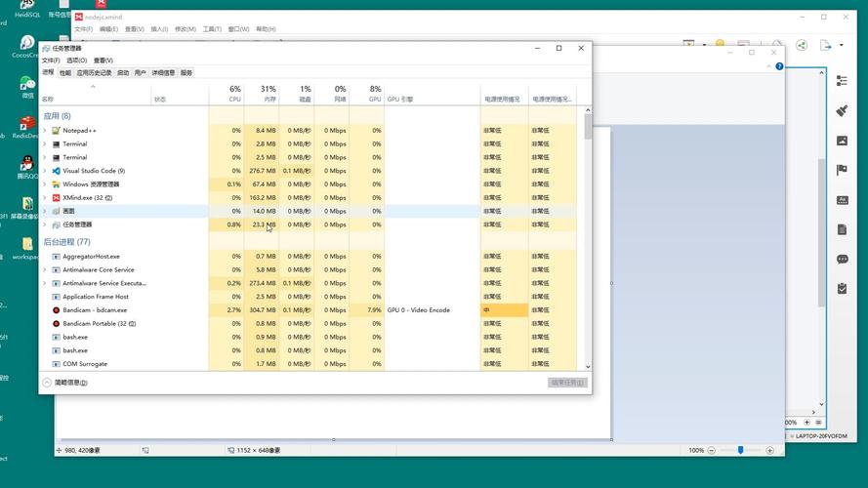
Task: Select the COM Surrogate process row
Action: pyautogui.click(x=309, y=364)
